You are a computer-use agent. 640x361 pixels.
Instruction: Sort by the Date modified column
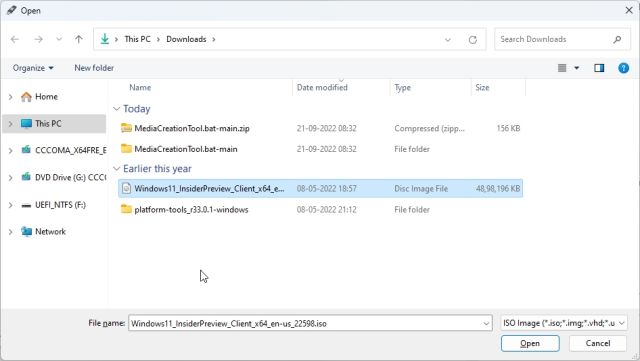[x=322, y=87]
